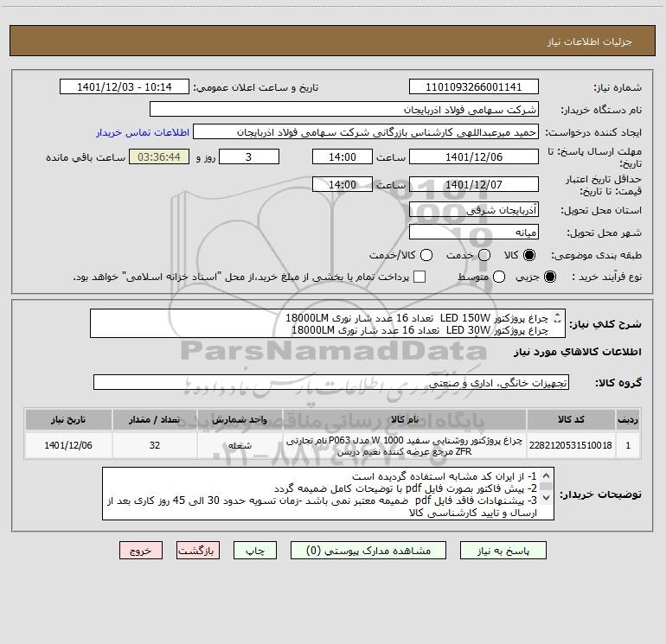Image resolution: width=666 pixels, height=644 pixels.
Task: Click the buyer notes scroll down arrow
Action: click(547, 498)
